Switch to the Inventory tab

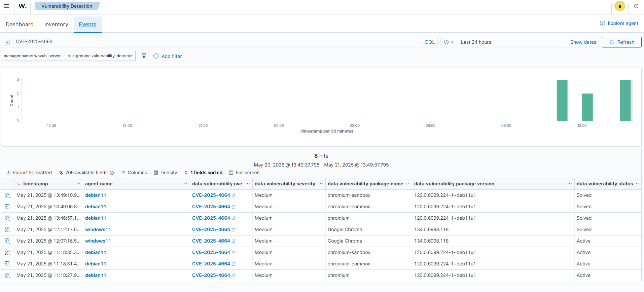point(56,24)
